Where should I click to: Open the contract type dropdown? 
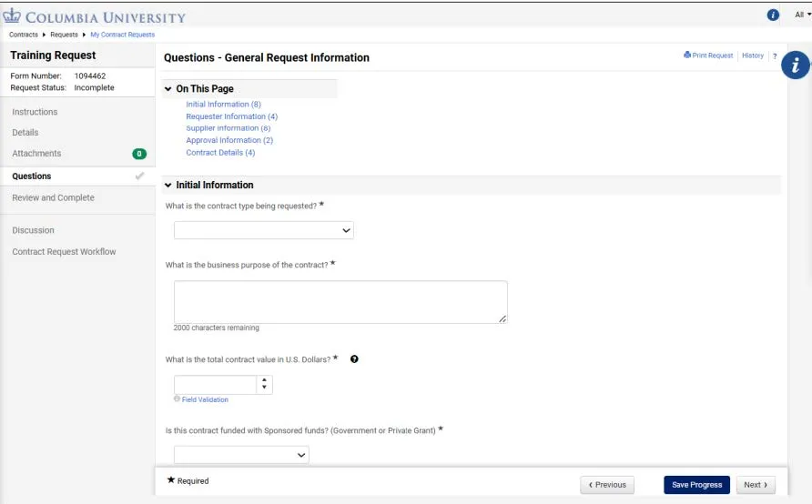pyautogui.click(x=264, y=230)
